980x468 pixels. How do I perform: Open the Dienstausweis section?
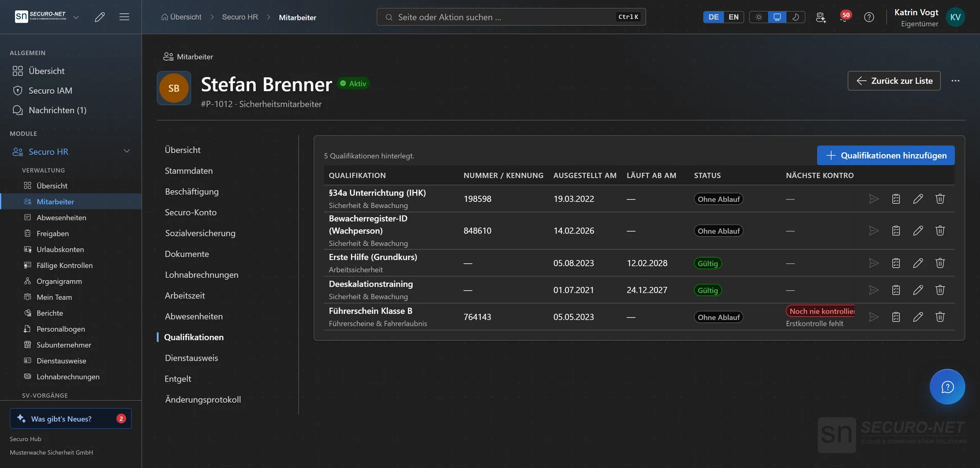click(191, 358)
